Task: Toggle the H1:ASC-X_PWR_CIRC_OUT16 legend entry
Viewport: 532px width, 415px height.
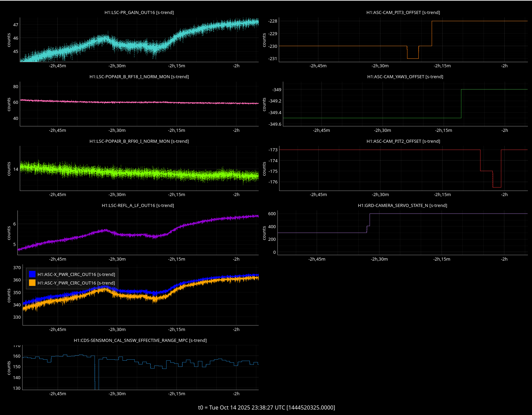Action: pyautogui.click(x=76, y=274)
